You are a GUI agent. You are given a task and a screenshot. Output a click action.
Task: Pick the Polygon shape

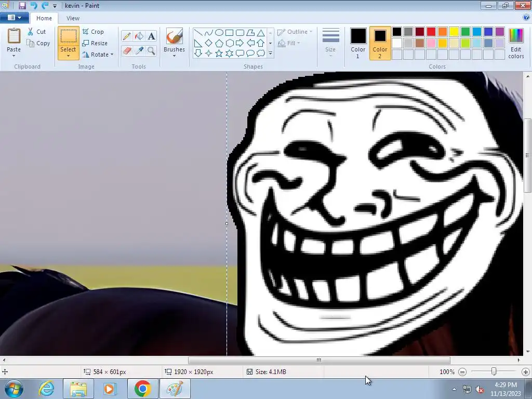click(250, 33)
